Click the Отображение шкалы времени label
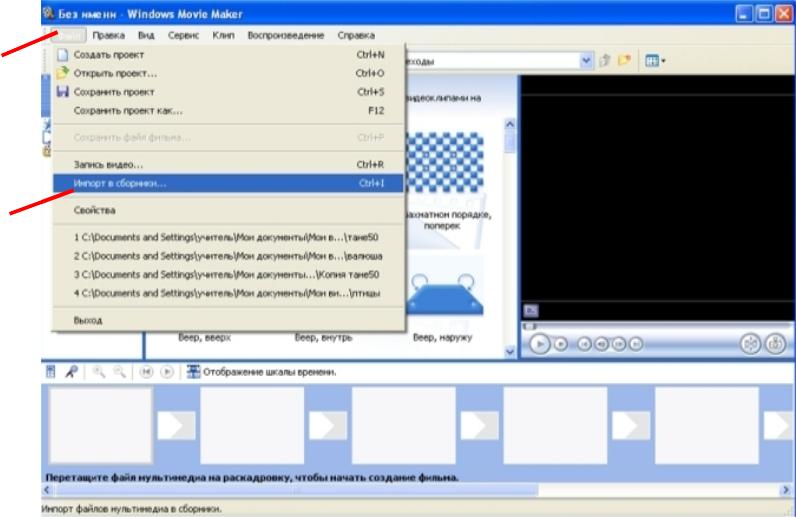The height and width of the screenshot is (517, 796). pyautogui.click(x=270, y=372)
